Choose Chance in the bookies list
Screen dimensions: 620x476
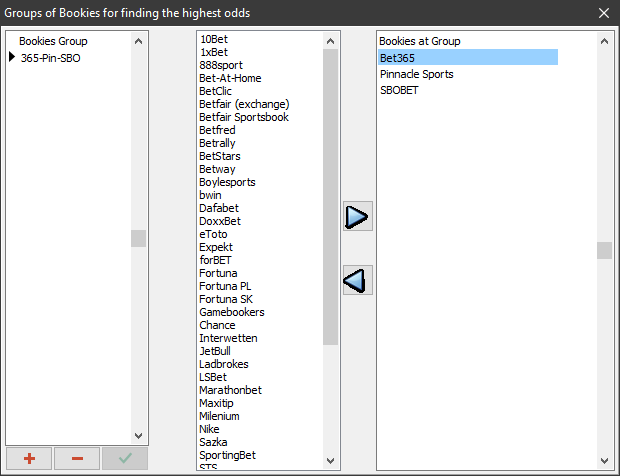click(x=217, y=325)
